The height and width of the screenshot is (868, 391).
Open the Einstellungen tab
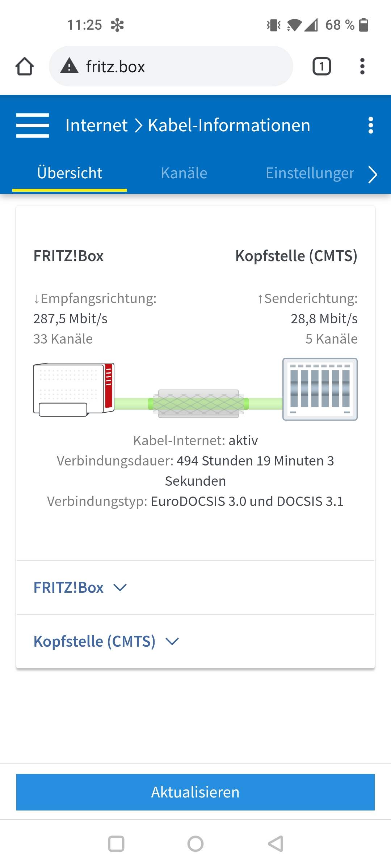pos(310,173)
